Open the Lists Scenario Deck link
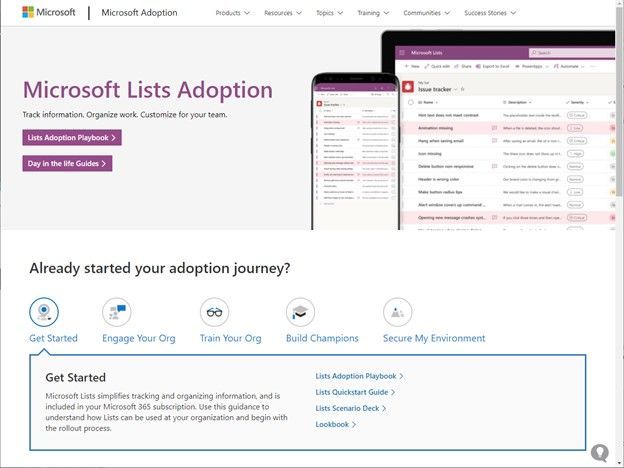This screenshot has height=468, width=624. [351, 408]
